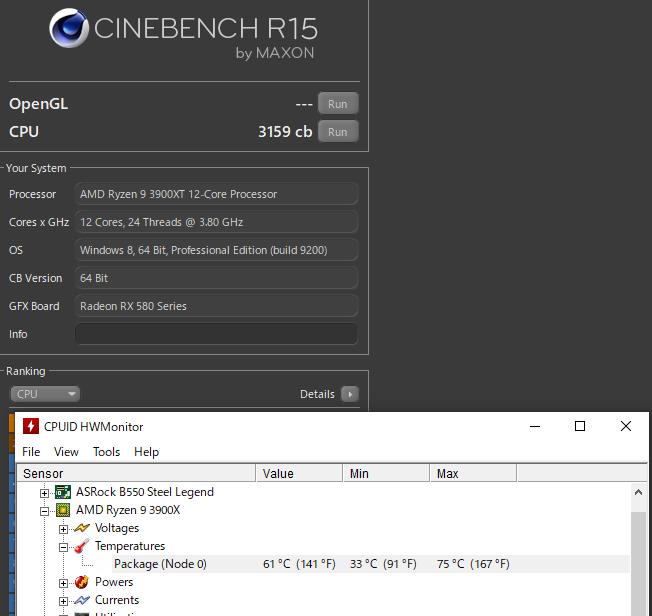Click the Cinebench R15 logo sphere

[69, 28]
